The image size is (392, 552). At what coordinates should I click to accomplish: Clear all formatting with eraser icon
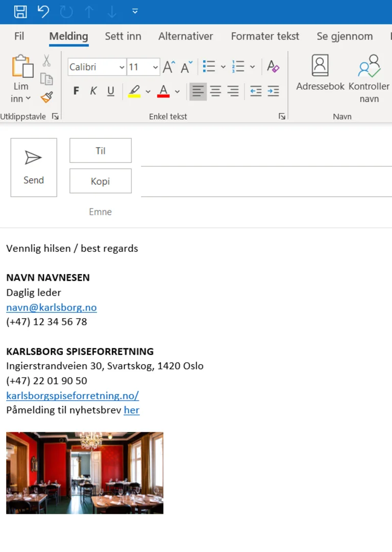tap(273, 67)
